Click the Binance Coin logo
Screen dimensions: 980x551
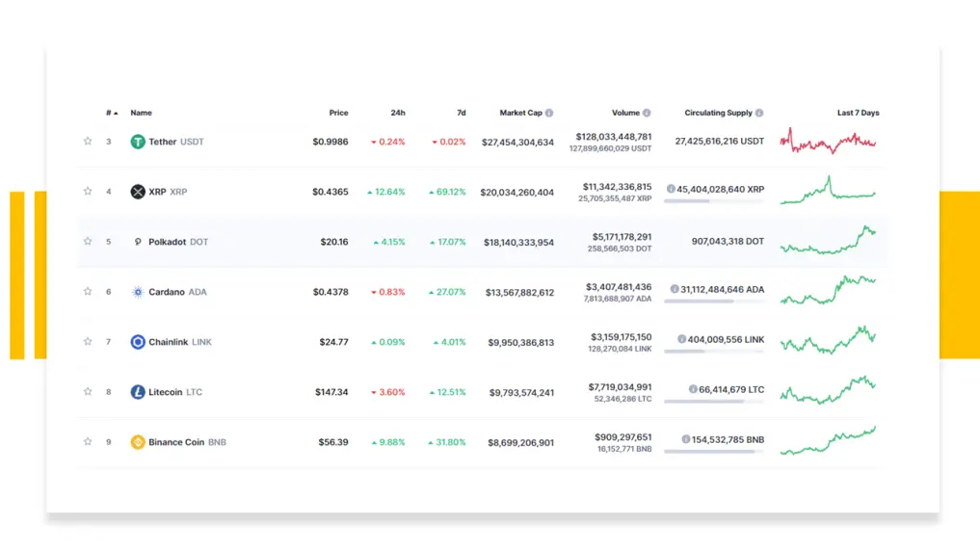point(138,442)
